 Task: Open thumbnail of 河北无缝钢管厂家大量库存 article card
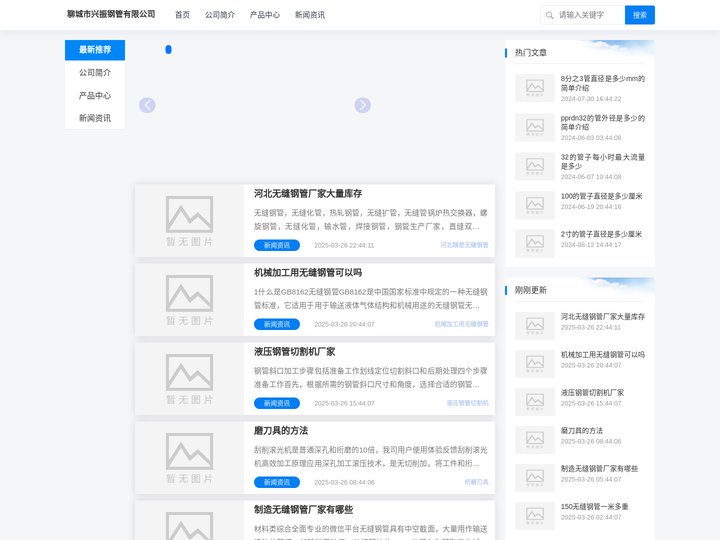(189, 221)
